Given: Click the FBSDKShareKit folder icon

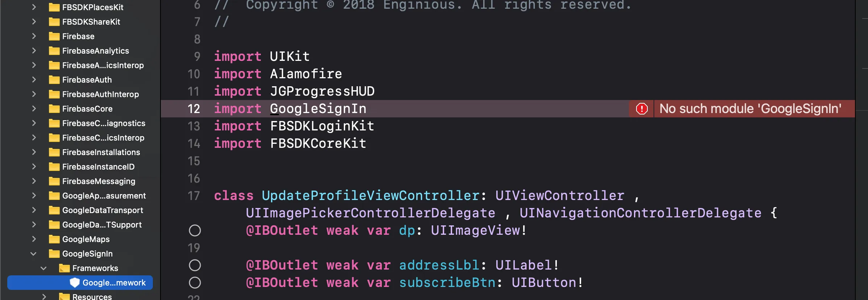Looking at the screenshot, I should tap(54, 22).
